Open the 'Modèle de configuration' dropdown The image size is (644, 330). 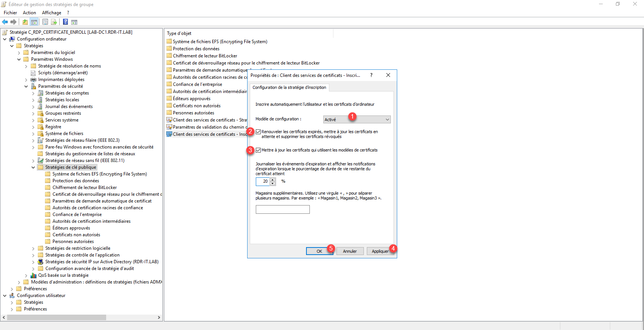pyautogui.click(x=357, y=120)
